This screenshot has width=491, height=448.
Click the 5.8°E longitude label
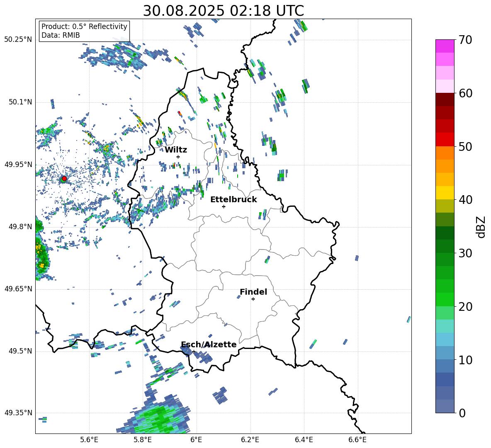point(143,440)
